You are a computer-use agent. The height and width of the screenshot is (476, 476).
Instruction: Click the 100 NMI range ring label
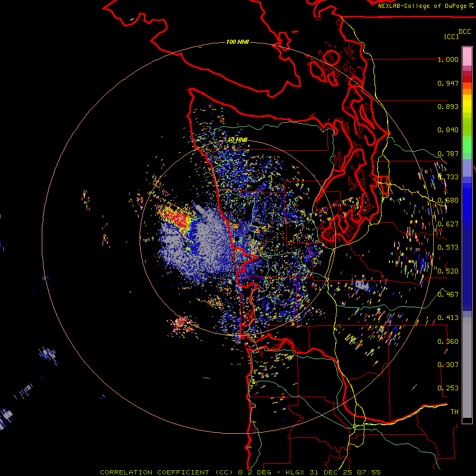(x=237, y=42)
